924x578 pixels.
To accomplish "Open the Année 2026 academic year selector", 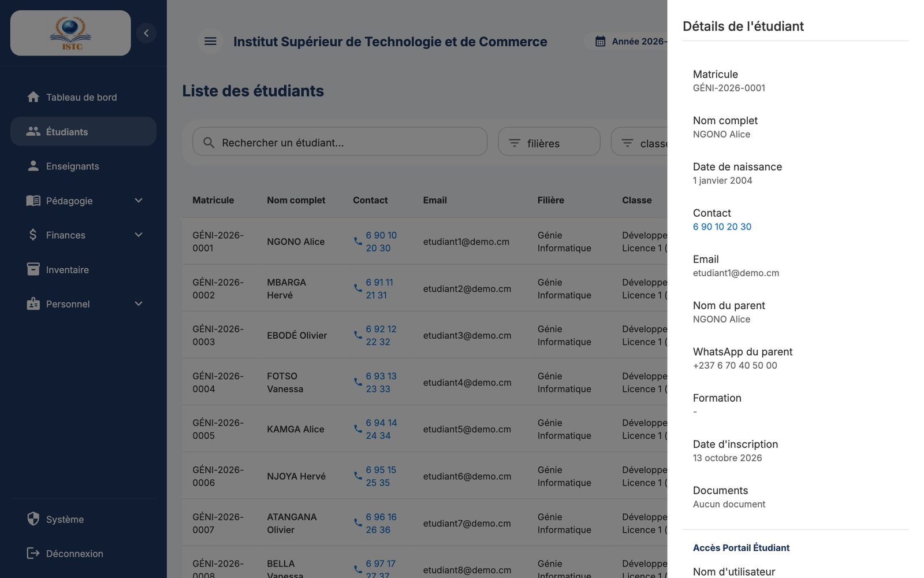I will (626, 42).
